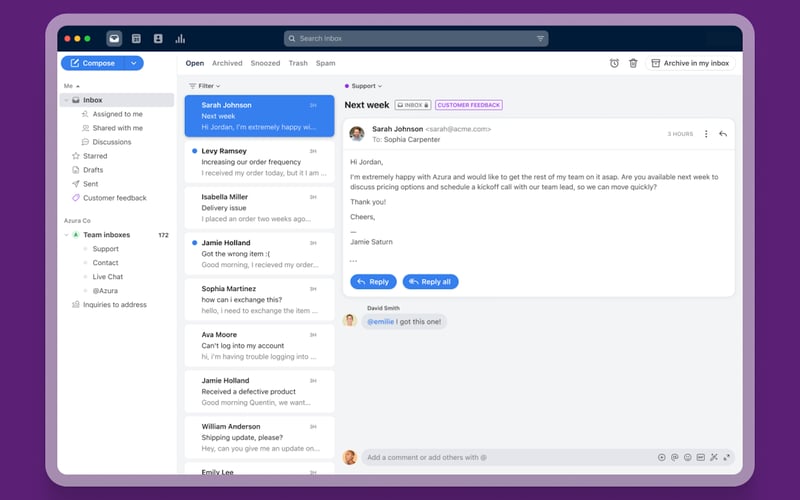Open the calendar icon in top bar
Screen dimensions: 800x500
point(136,38)
